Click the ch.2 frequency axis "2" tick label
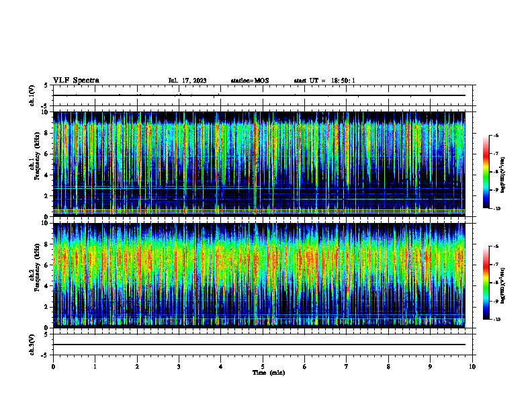 (47, 307)
